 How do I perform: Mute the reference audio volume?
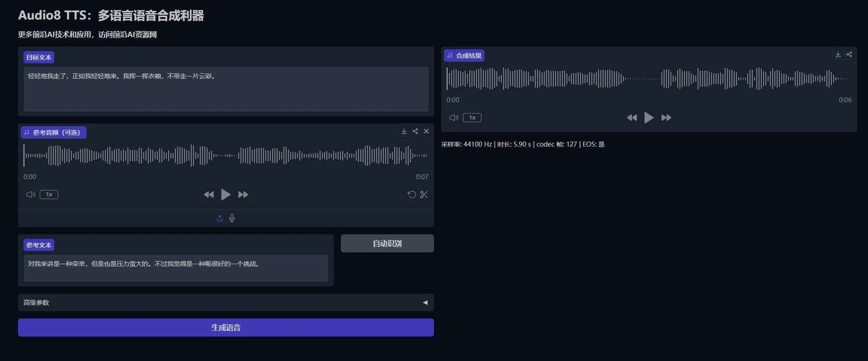pos(30,195)
